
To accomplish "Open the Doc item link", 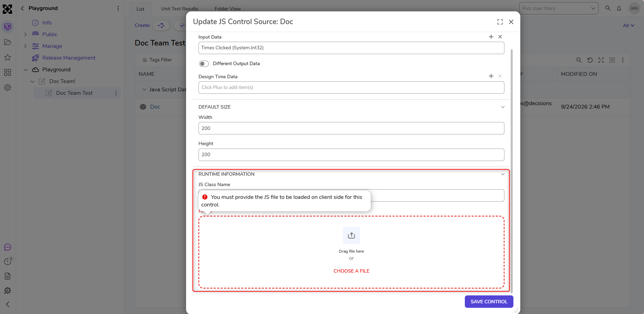I will (x=155, y=107).
